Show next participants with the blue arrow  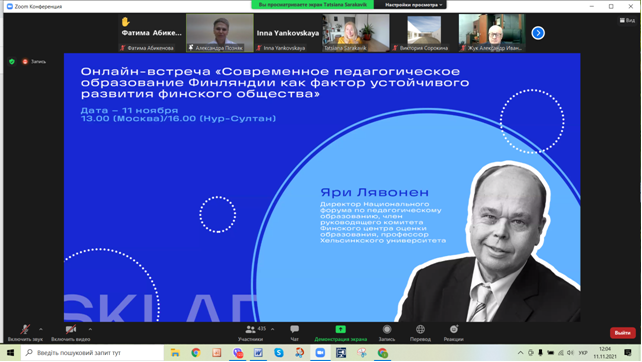[538, 33]
